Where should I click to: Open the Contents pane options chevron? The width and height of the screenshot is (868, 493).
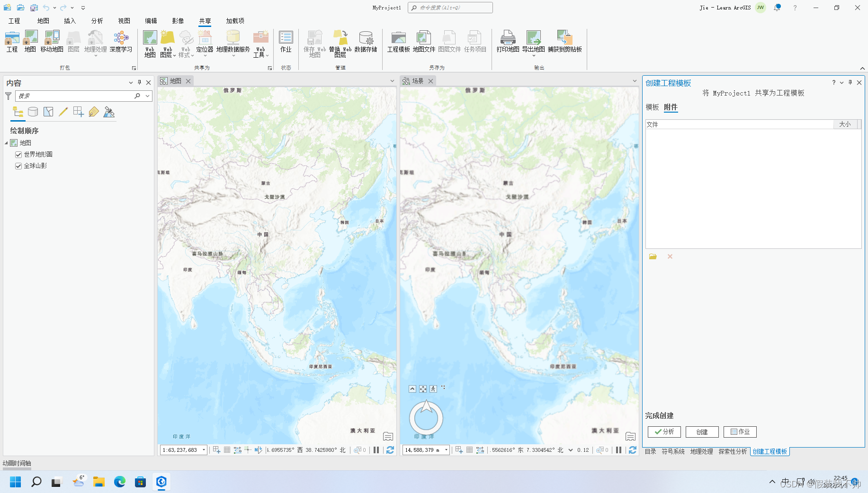click(x=131, y=82)
